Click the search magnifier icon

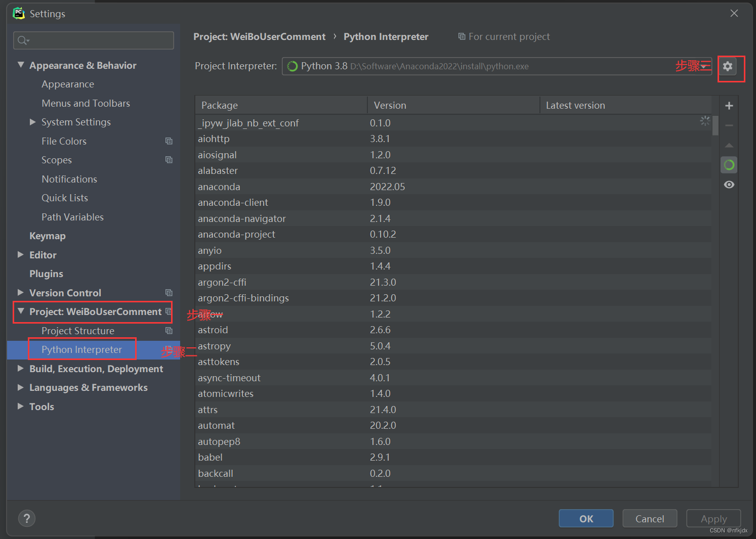[x=23, y=40]
